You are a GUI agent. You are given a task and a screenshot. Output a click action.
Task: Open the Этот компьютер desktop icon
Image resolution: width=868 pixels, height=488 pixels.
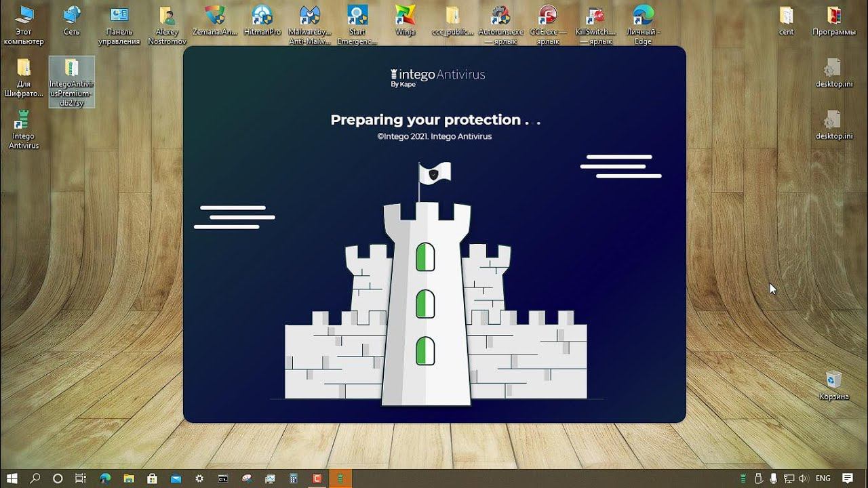coord(23,25)
